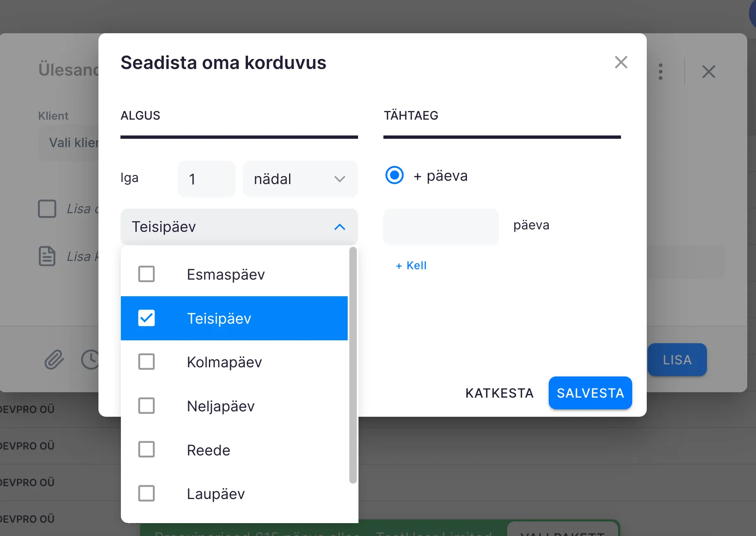Click the paperclip attachment icon
The height and width of the screenshot is (536, 756).
[x=54, y=360]
